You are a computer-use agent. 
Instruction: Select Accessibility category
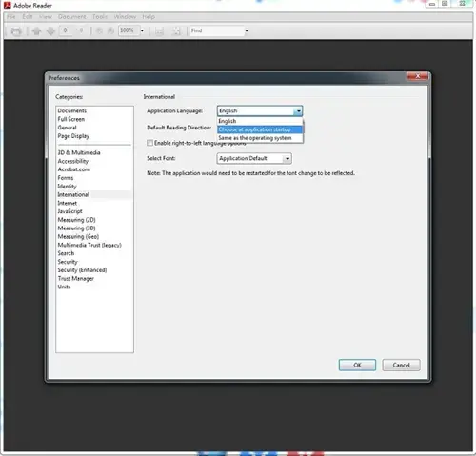click(x=73, y=161)
